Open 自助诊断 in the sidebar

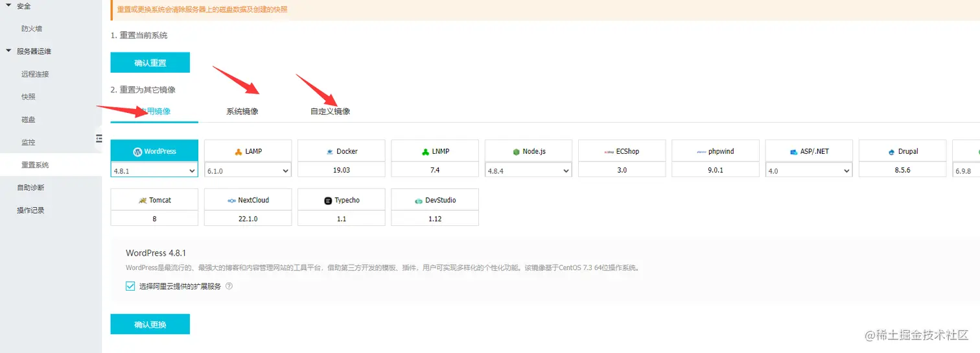click(x=30, y=188)
